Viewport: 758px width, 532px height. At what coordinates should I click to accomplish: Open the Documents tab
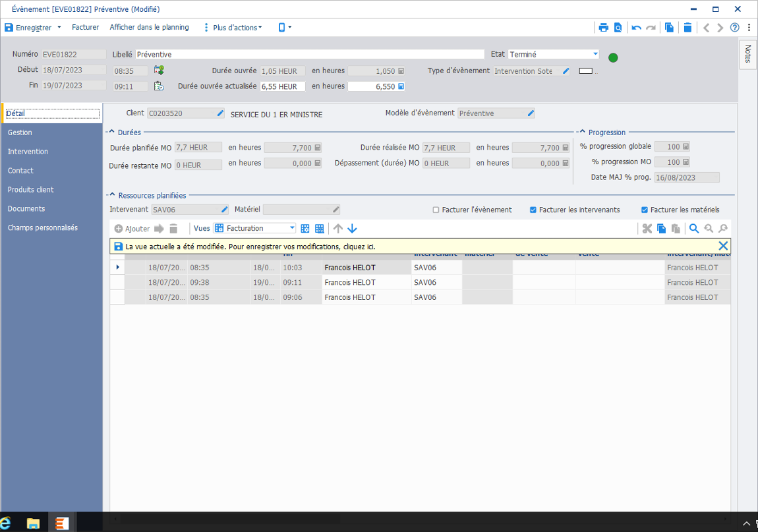(x=52, y=208)
